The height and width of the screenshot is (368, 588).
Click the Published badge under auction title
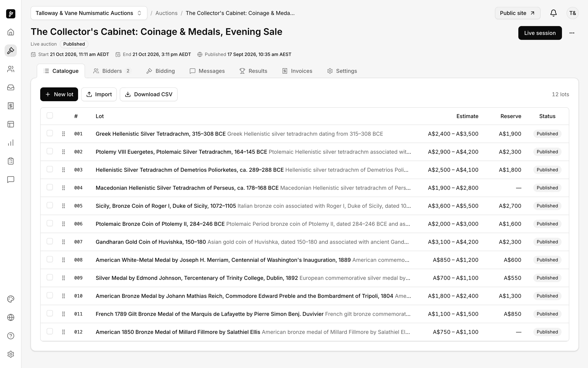(74, 44)
